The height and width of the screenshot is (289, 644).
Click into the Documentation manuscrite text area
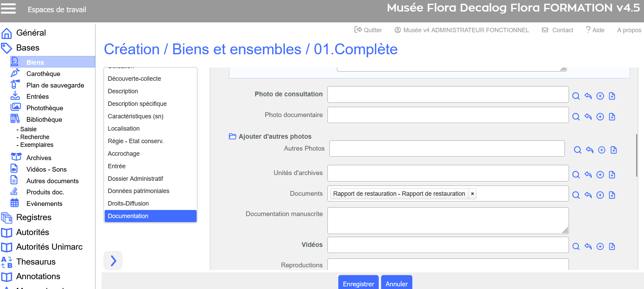click(448, 220)
